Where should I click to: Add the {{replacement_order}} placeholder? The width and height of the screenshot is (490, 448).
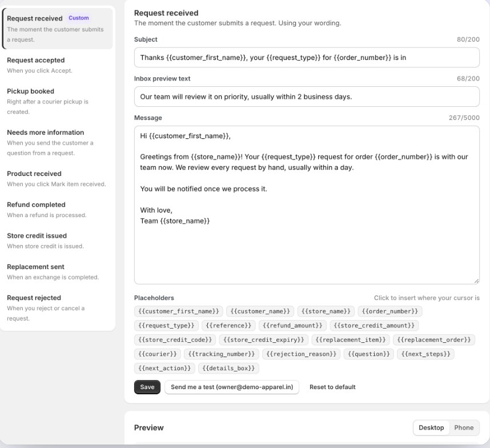434,340
